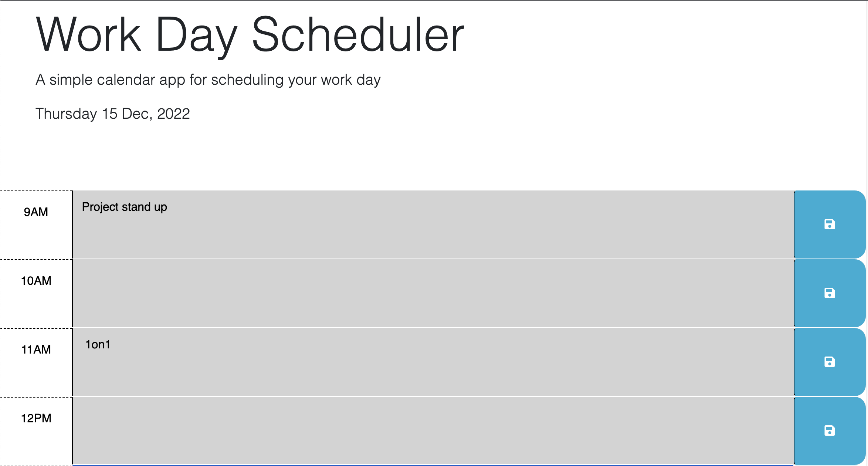The image size is (868, 466).
Task: Click the 10AM hour label
Action: point(36,280)
